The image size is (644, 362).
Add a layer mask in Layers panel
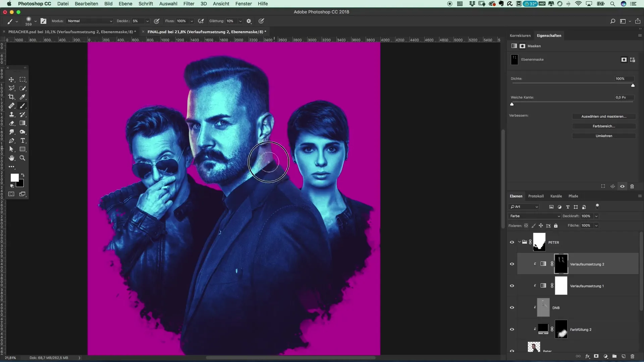[x=596, y=356]
